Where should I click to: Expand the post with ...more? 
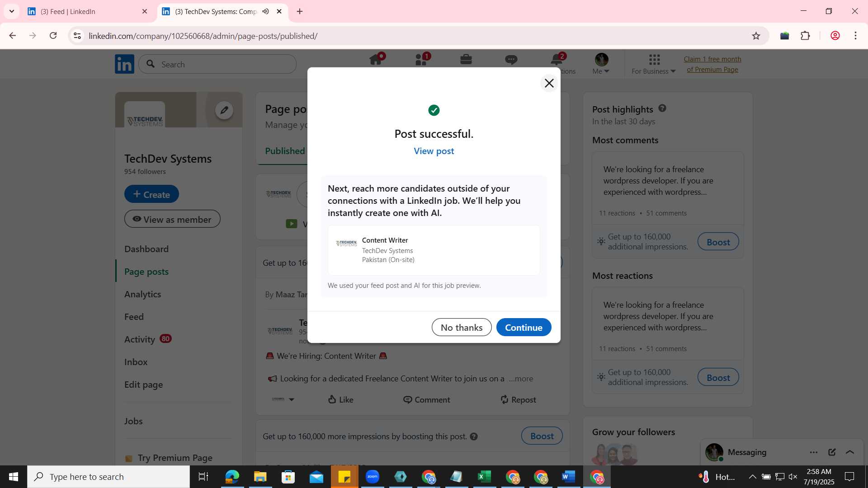point(521,379)
